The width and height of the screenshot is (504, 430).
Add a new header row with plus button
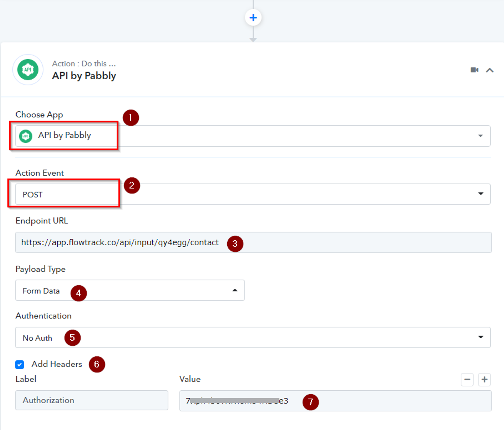coord(484,380)
